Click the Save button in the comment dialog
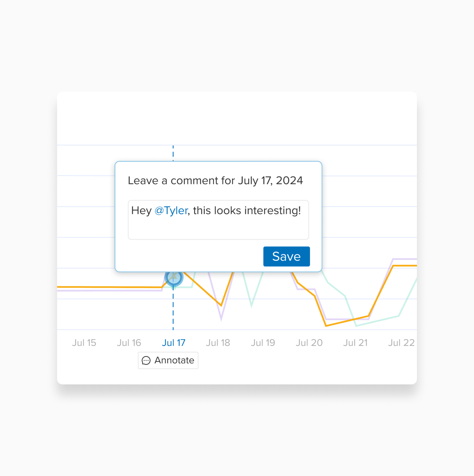Image resolution: width=474 pixels, height=476 pixels. (x=286, y=256)
